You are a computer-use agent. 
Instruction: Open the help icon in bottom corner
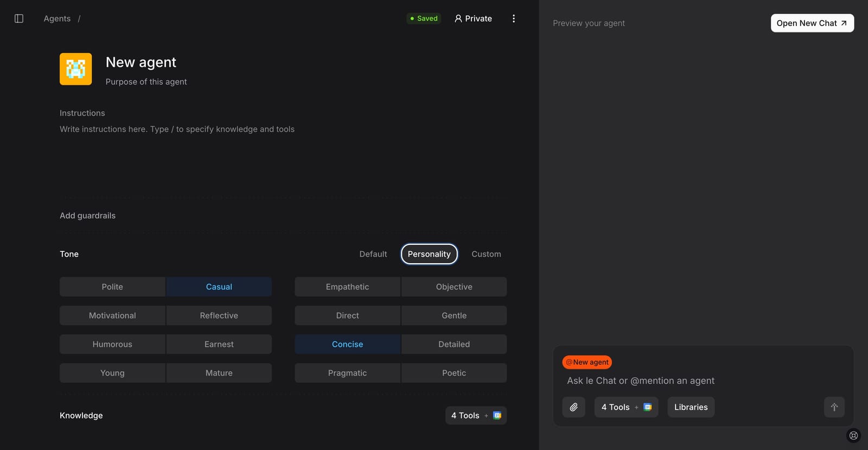(x=853, y=435)
